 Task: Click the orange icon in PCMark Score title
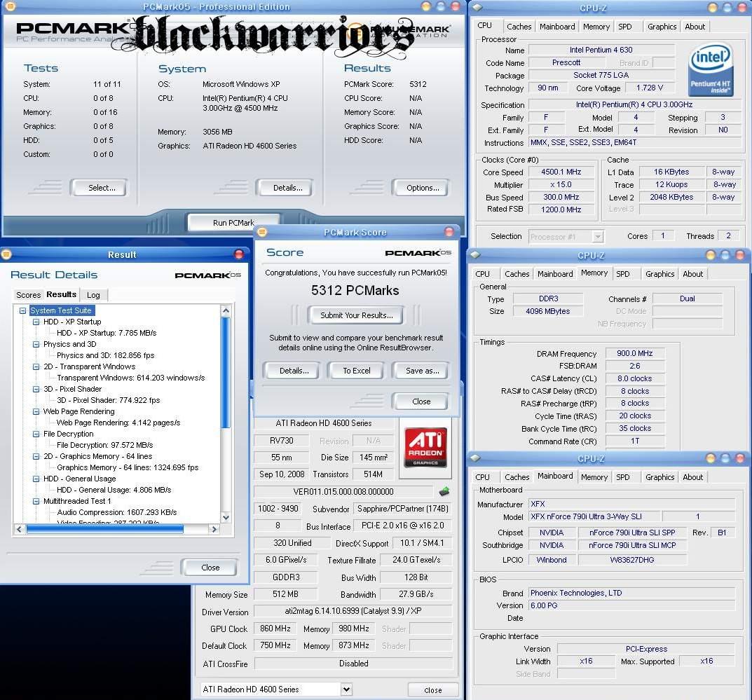click(x=262, y=232)
